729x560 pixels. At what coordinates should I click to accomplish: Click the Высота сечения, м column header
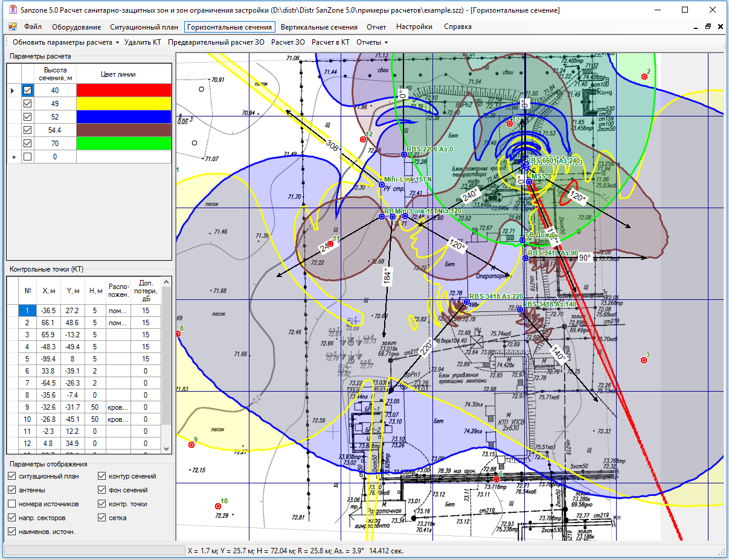coord(55,74)
